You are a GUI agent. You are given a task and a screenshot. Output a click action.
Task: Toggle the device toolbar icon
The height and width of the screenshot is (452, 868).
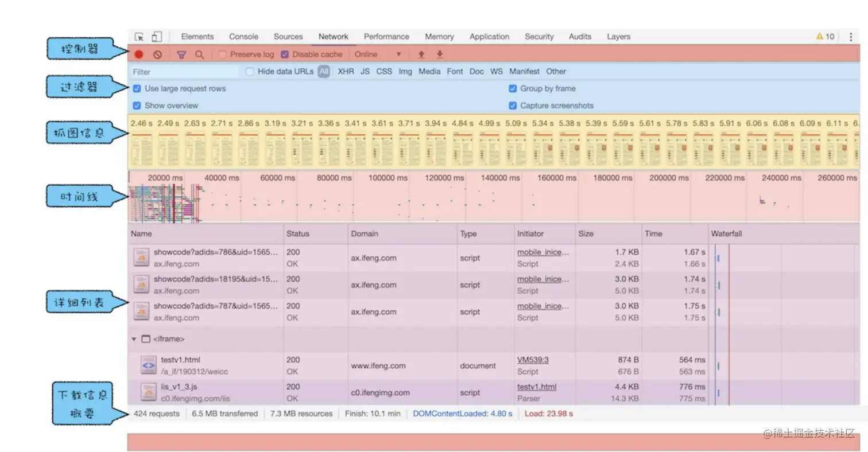tap(157, 37)
